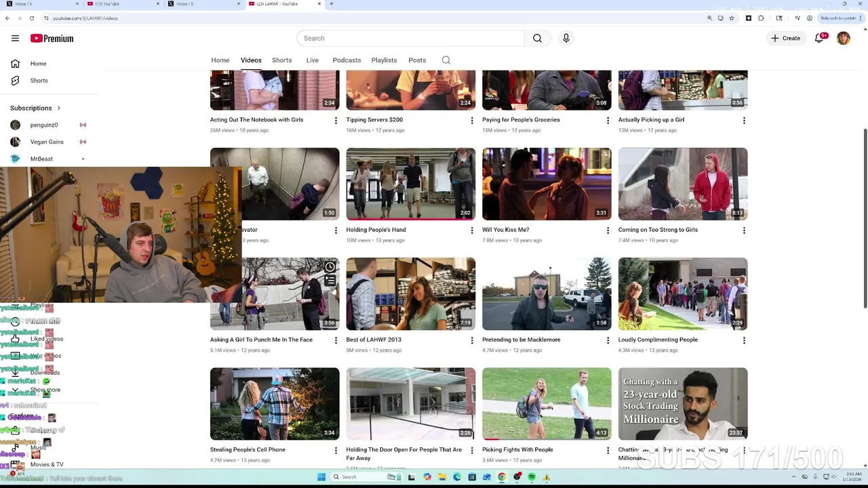The height and width of the screenshot is (488, 868).
Task: Open options for Holding People's Hand
Action: [x=472, y=230]
